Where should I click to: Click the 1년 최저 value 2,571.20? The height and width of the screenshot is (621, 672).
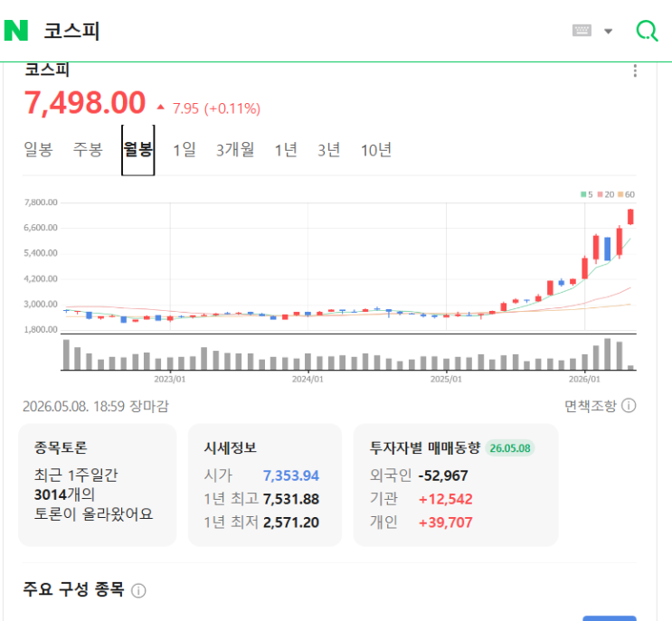click(x=291, y=522)
